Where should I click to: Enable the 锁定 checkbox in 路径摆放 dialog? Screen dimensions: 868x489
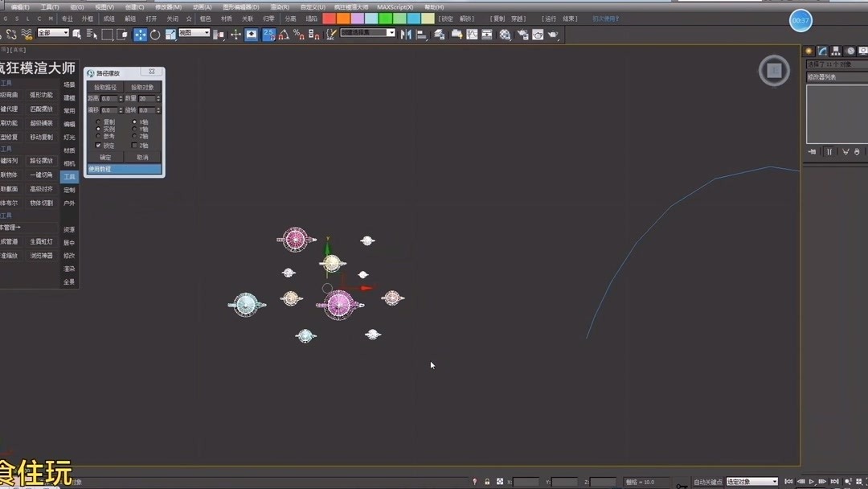98,146
